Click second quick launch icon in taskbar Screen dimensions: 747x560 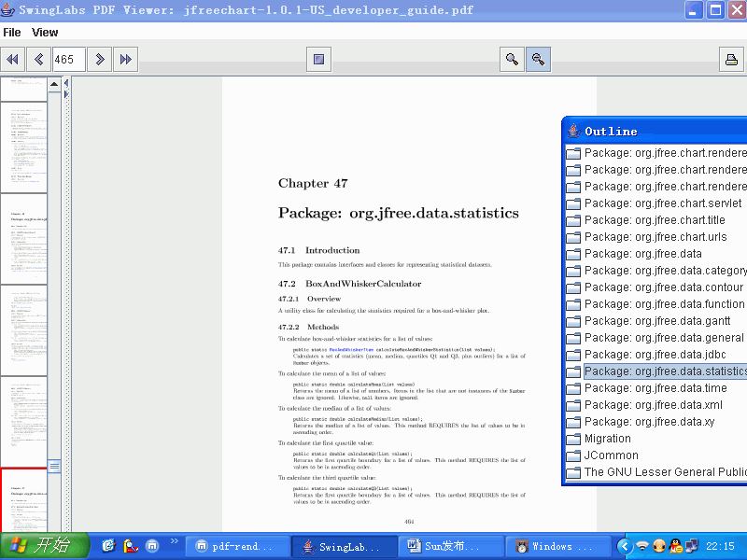pos(131,545)
